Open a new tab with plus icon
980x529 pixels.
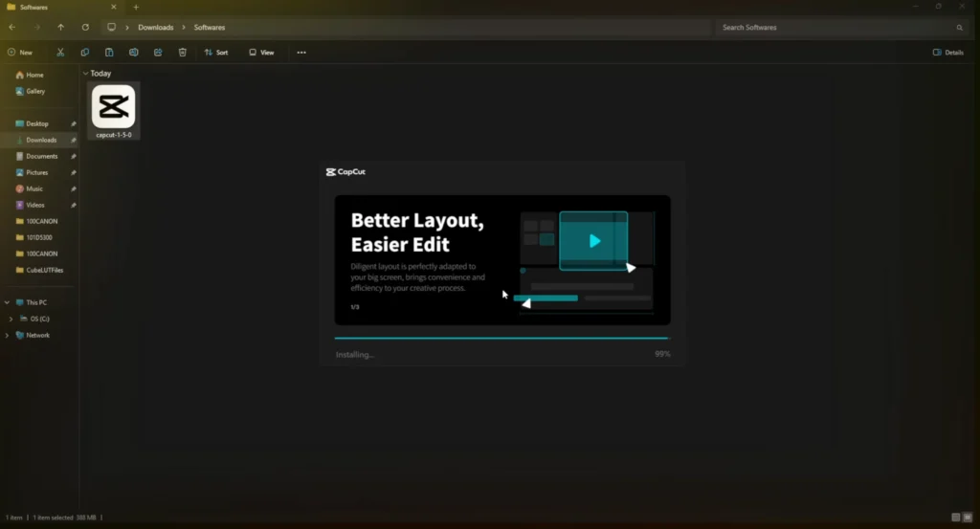(136, 8)
